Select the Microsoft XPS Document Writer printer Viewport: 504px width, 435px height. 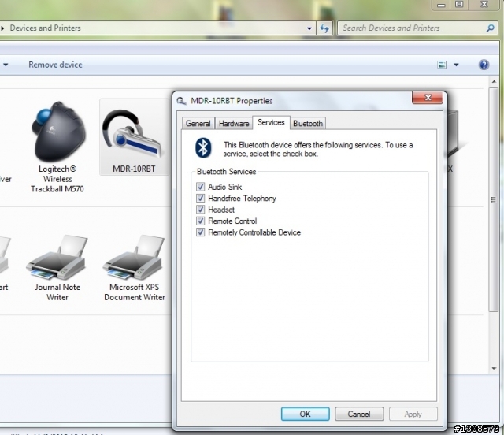(135, 268)
